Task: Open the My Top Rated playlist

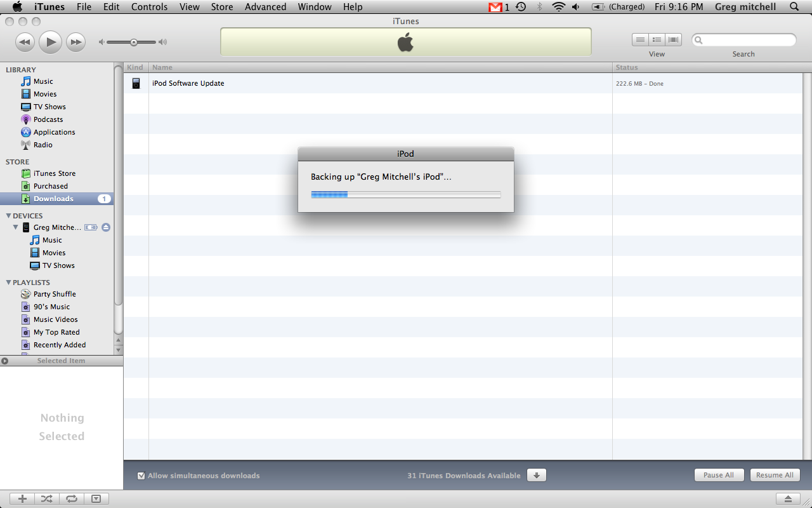Action: coord(56,332)
